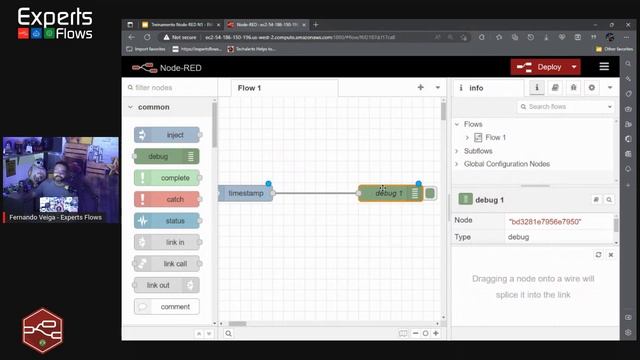Select the link call palette node

coord(167,264)
